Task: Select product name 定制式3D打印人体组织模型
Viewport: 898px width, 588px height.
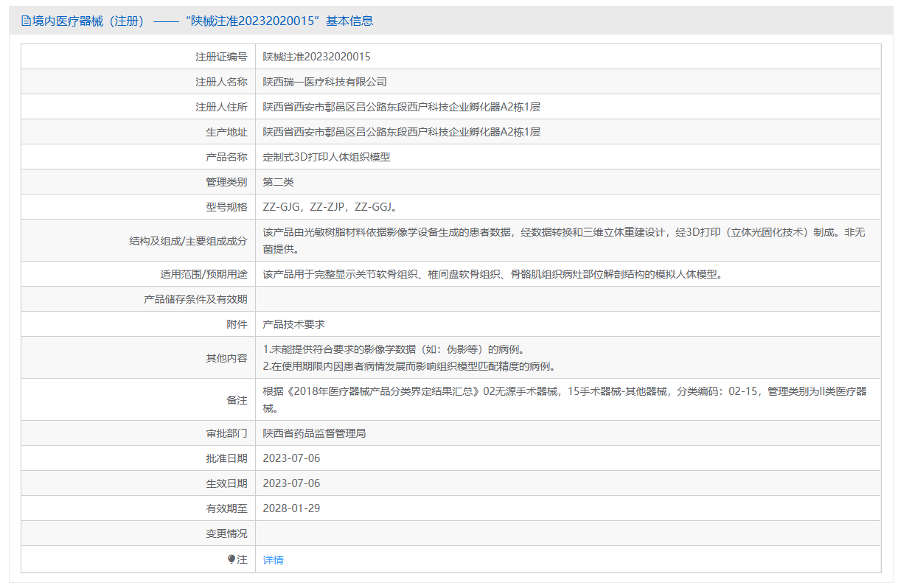Action: [327, 157]
